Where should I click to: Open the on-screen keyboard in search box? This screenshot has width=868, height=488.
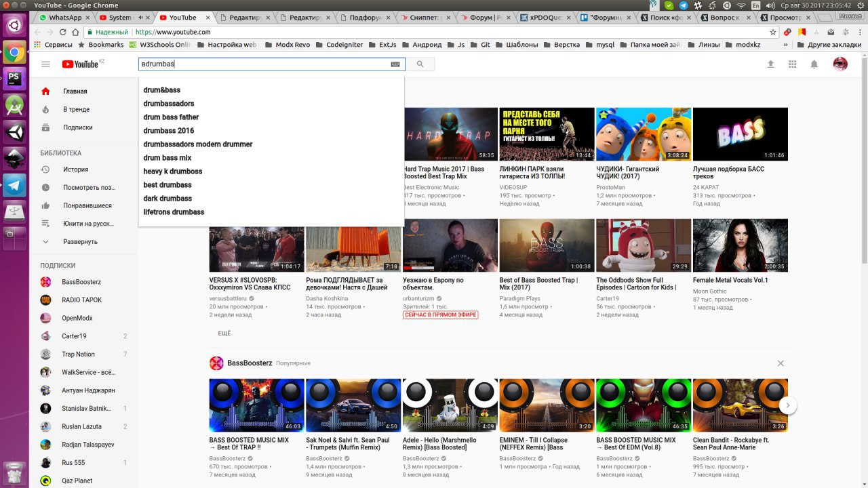(395, 64)
